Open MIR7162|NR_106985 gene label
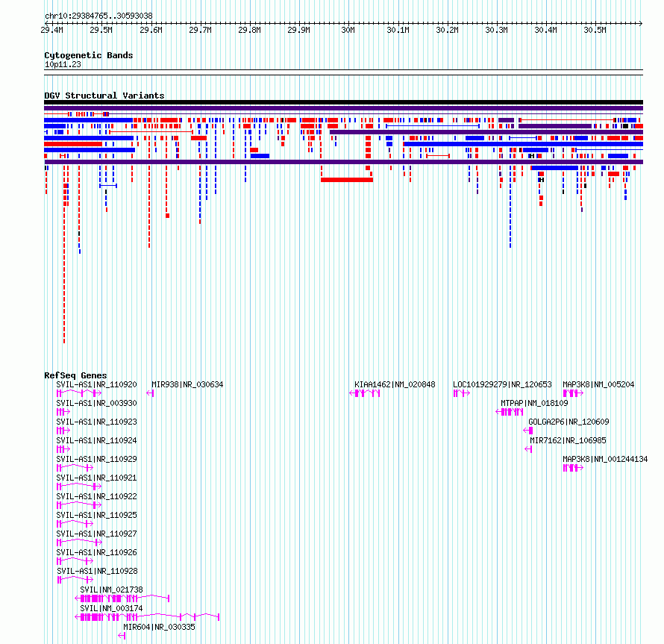Image resolution: width=664 pixels, height=644 pixels. 569,440
